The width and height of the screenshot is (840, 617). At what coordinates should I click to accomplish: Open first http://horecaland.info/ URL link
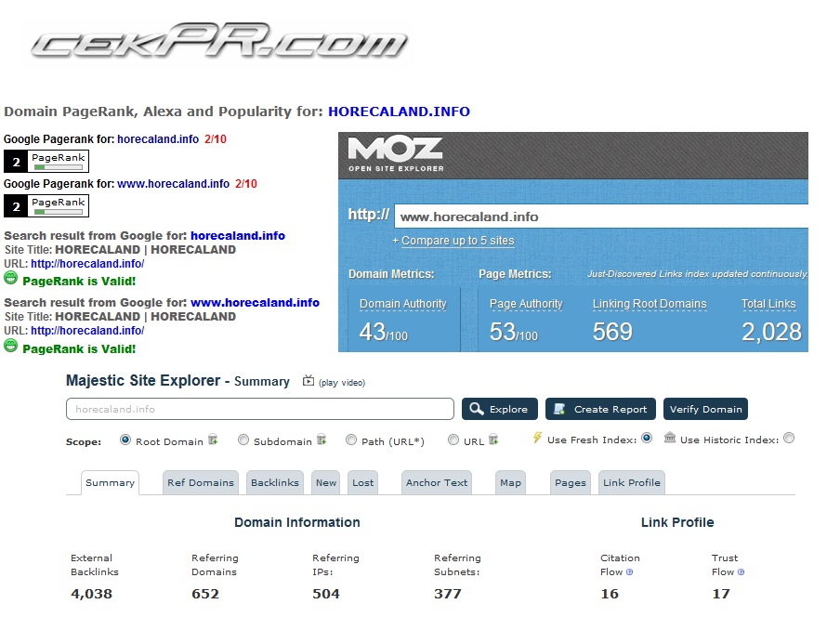[87, 264]
